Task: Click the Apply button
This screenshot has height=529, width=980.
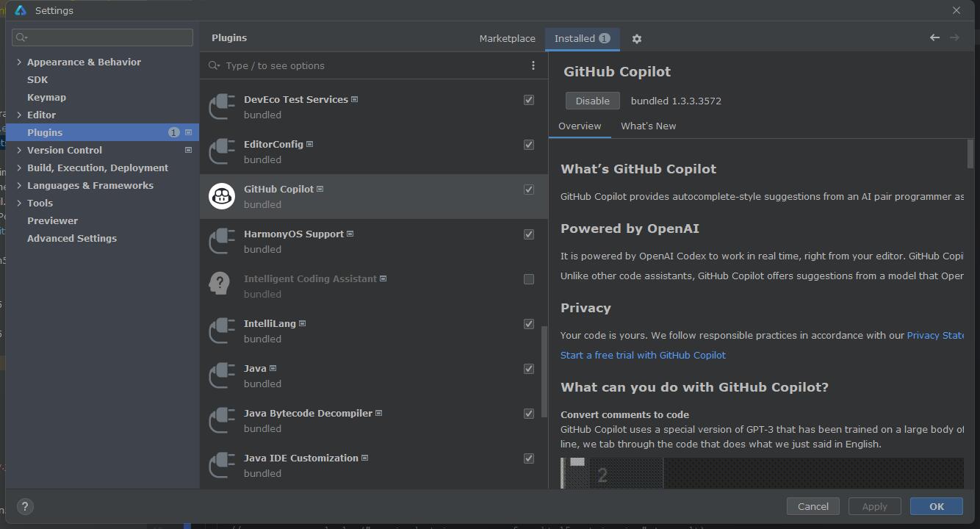Action: [x=874, y=506]
